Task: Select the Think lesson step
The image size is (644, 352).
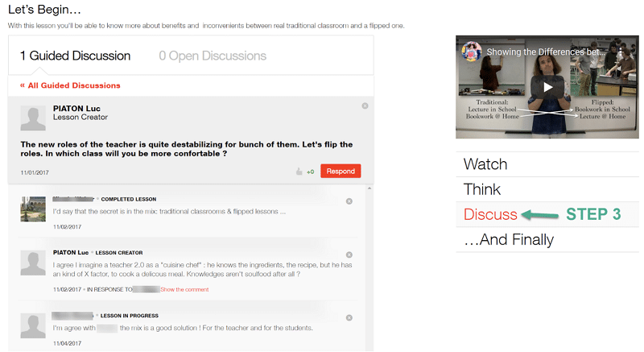Action: tap(482, 189)
